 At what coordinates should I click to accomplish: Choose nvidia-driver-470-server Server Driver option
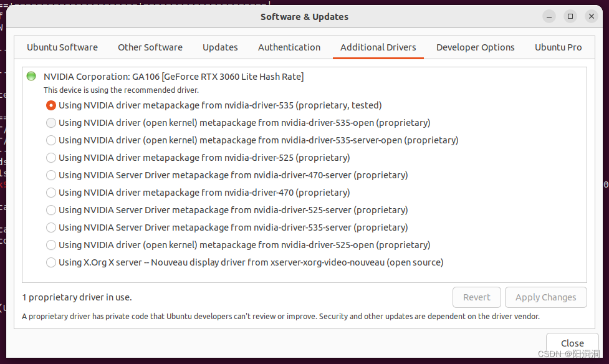[x=51, y=175]
